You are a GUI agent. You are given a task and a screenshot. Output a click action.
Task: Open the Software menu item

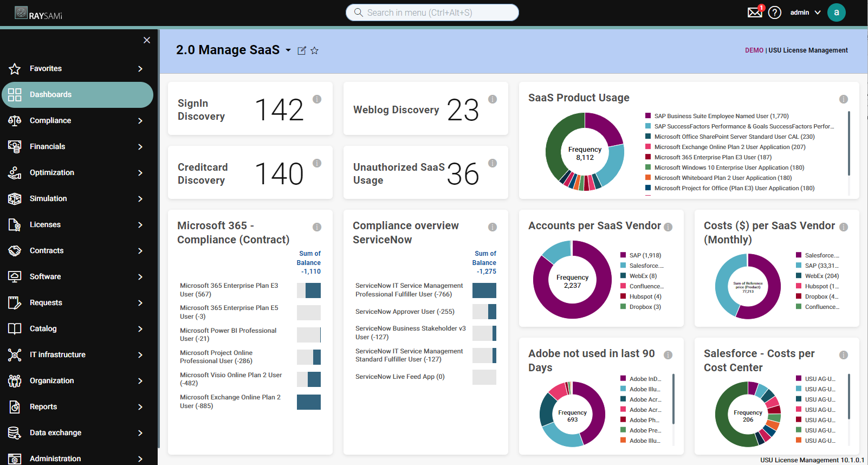point(77,277)
